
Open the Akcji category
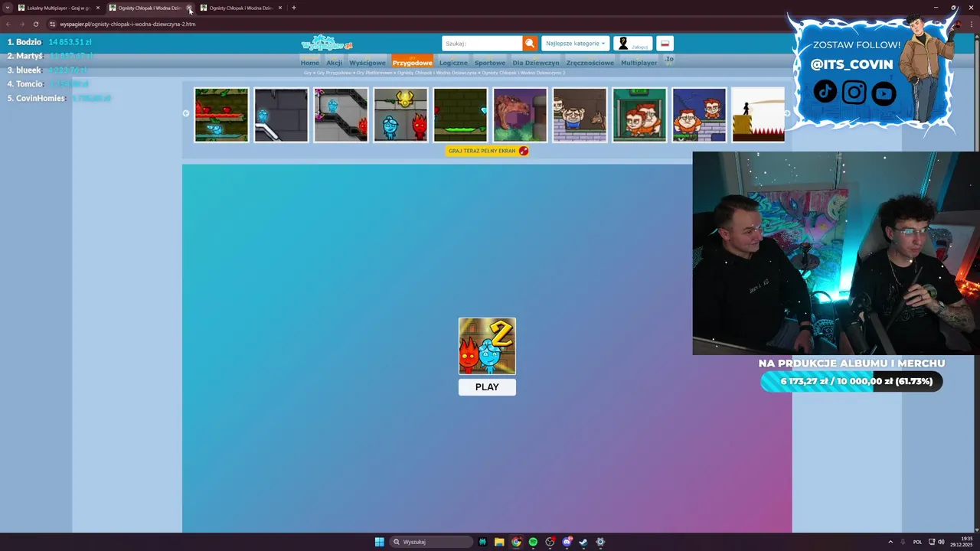point(335,63)
